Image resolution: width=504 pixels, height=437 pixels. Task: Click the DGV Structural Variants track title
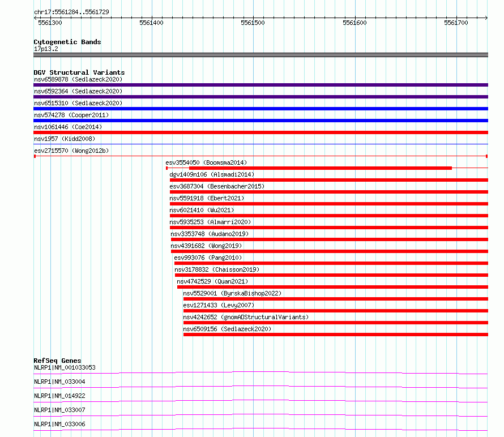tap(79, 72)
